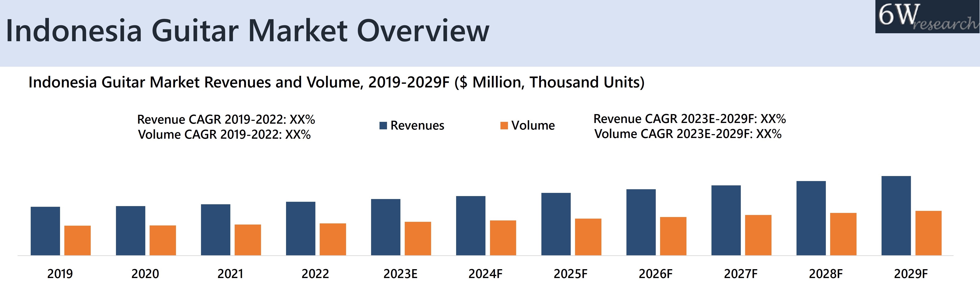Select the Revenue CAGR 2023E-2029F text
Image resolution: width=980 pixels, height=299 pixels.
pos(689,119)
